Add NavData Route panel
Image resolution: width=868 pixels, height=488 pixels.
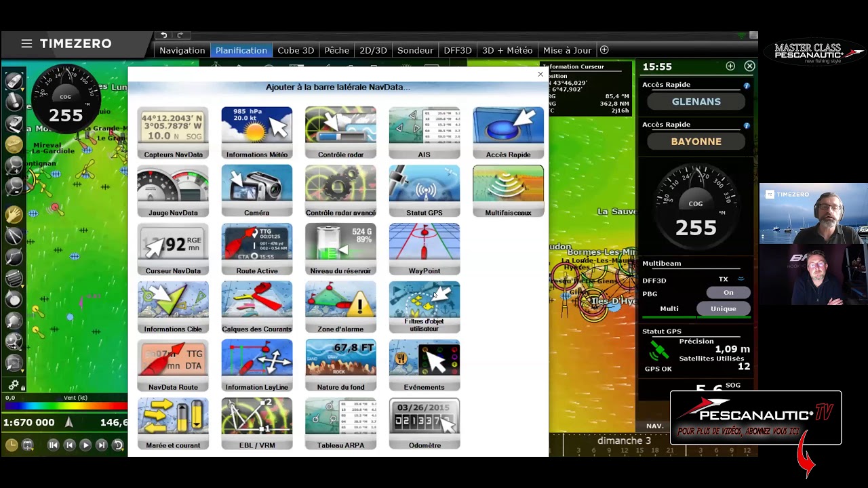coord(173,366)
